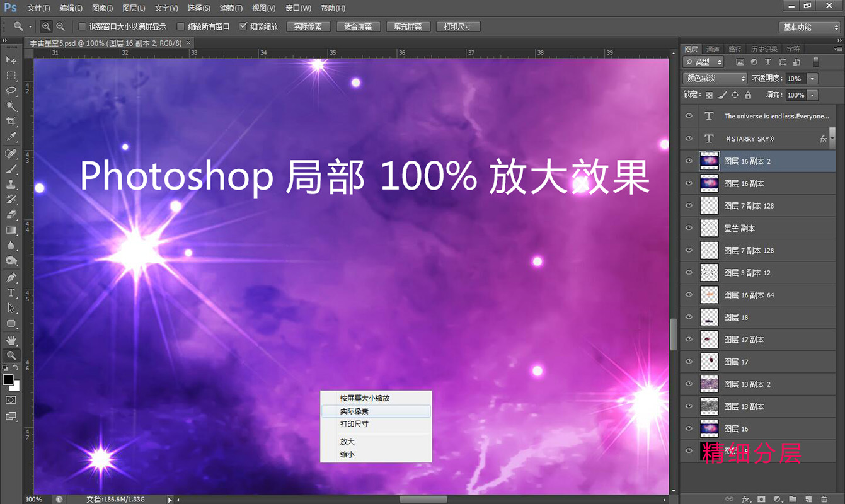845x504 pixels.
Task: Open the zoom tool preset picker arrow
Action: [x=30, y=27]
